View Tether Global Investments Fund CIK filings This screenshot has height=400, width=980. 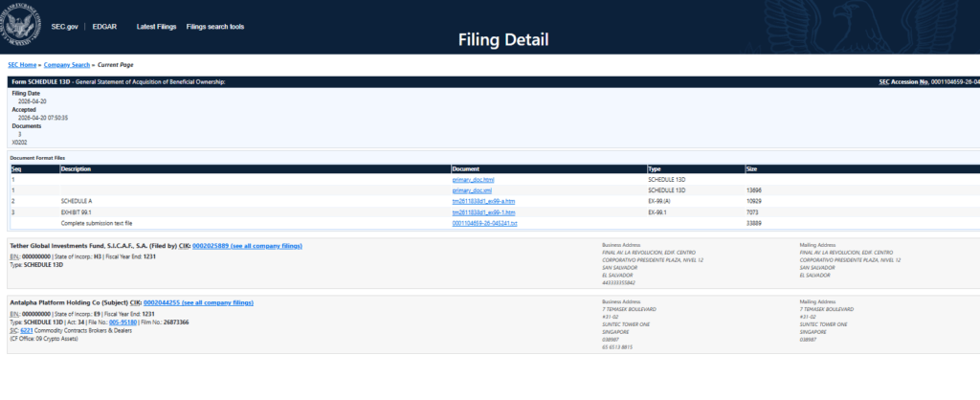pos(247,246)
